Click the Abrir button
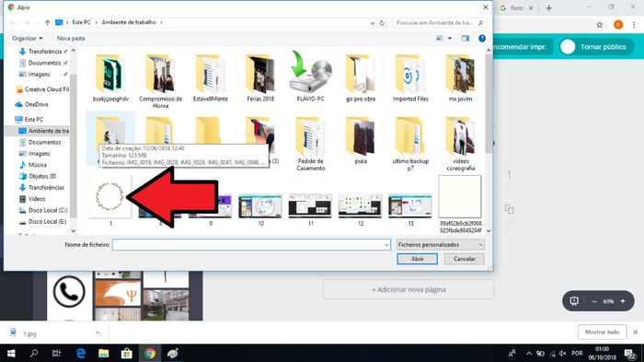This screenshot has width=644, height=362. point(418,259)
